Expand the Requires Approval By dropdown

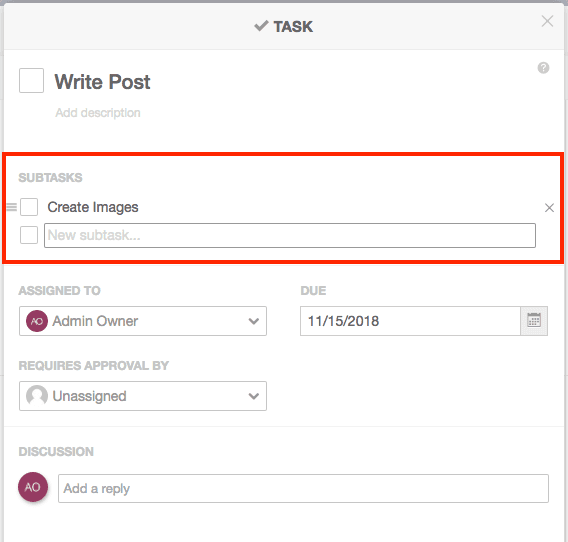(143, 396)
